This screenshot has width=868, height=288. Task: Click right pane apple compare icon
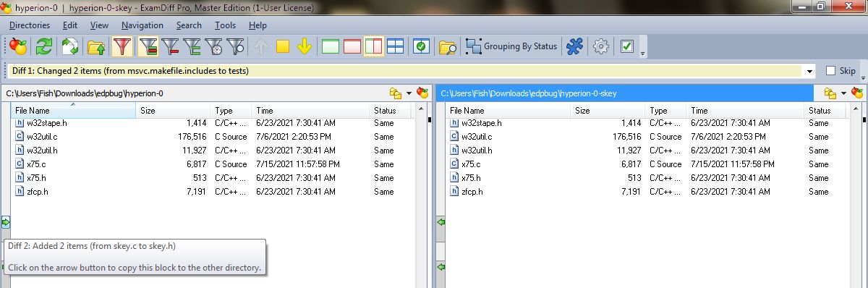pyautogui.click(x=857, y=93)
